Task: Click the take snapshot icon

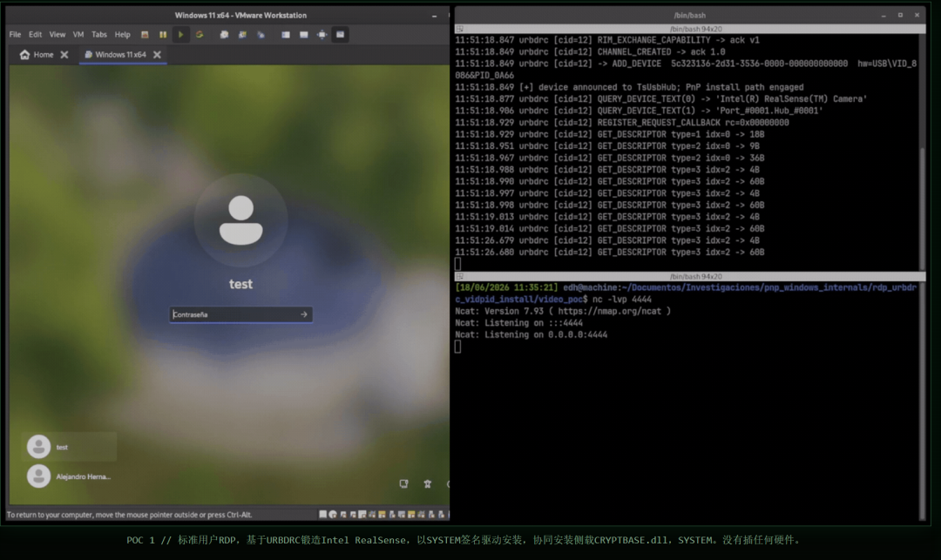Action: [224, 35]
